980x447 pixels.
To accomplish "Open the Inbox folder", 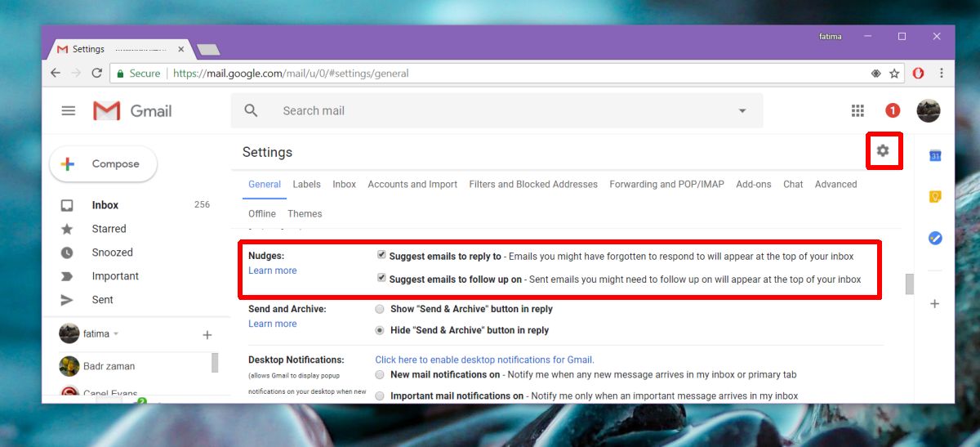I will point(105,205).
